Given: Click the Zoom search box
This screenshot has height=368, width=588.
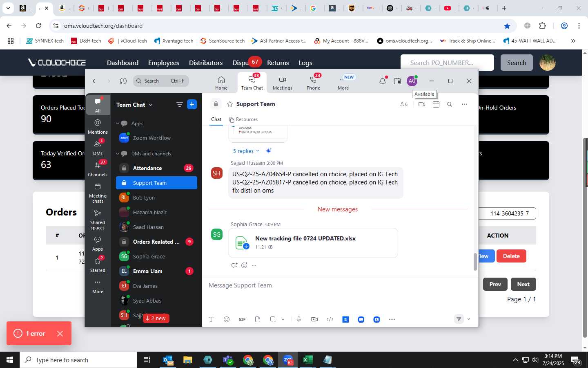Looking at the screenshot, I should point(161,81).
